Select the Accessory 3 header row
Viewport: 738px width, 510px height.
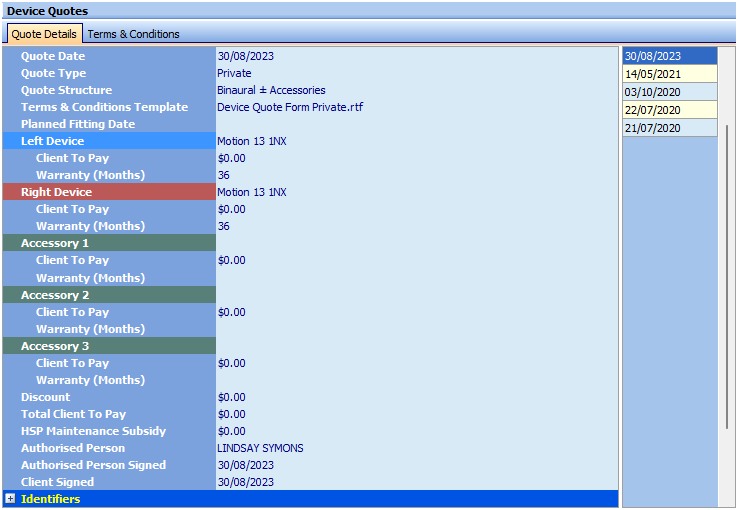click(109, 345)
